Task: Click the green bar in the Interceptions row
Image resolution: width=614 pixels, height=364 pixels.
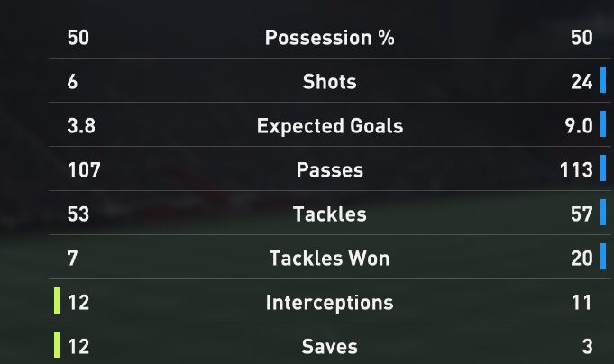Action: 56,303
